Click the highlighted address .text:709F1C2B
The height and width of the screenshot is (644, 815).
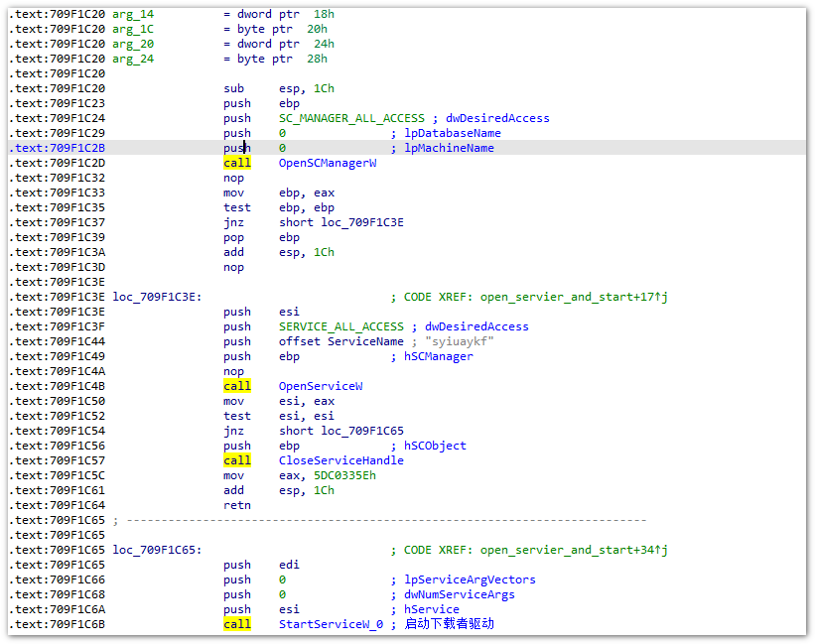(x=57, y=148)
